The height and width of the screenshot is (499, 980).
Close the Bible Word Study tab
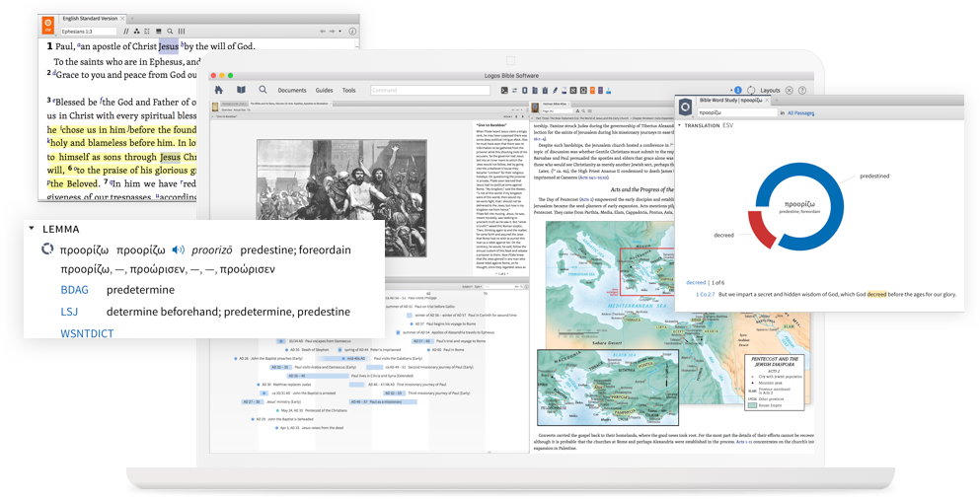(769, 100)
